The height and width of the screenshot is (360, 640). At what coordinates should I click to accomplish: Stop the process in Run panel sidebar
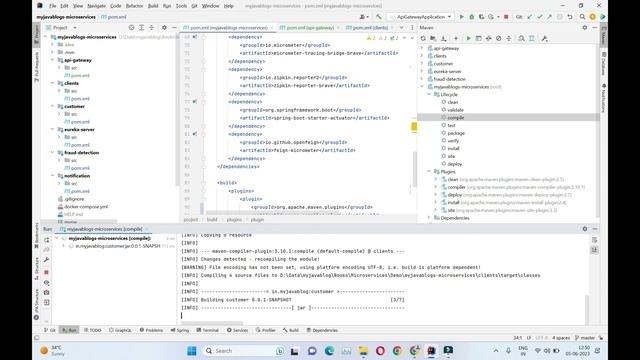coord(47,272)
